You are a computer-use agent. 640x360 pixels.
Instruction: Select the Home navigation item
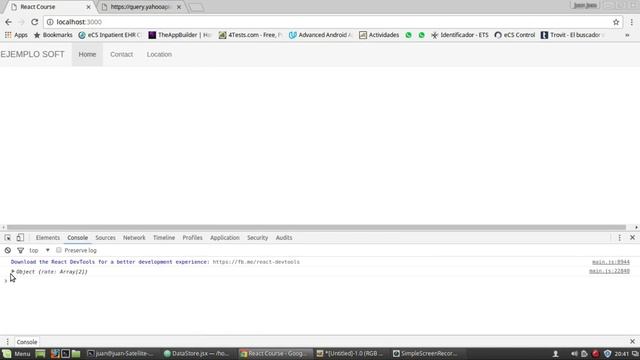click(x=87, y=54)
